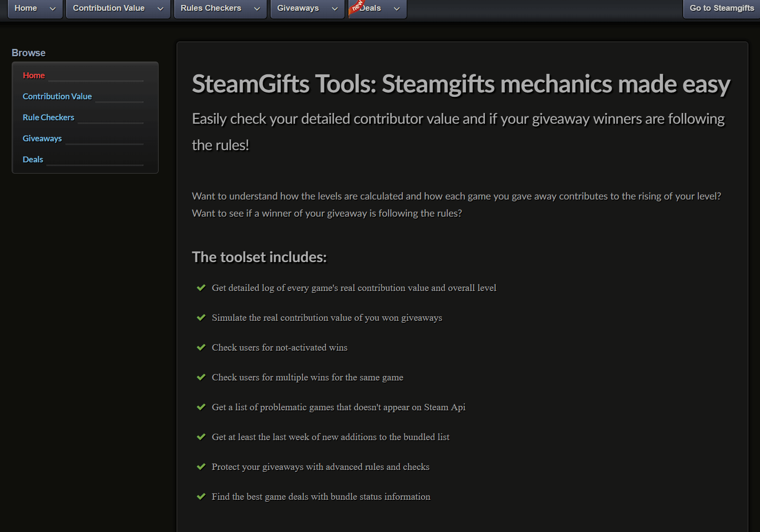
Task: Open the Giveaways menu in the top bar
Action: point(298,8)
